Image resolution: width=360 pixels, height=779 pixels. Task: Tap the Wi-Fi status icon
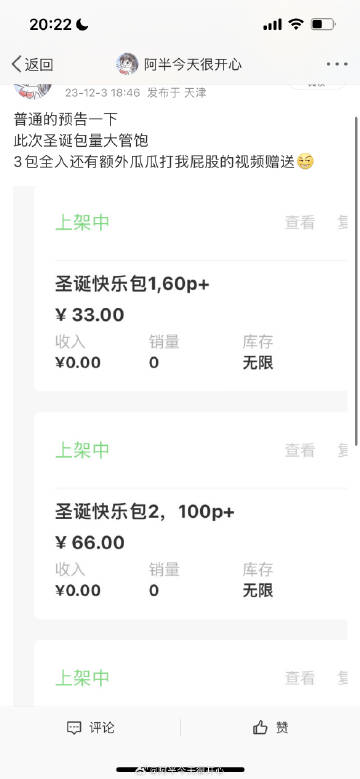(x=296, y=24)
